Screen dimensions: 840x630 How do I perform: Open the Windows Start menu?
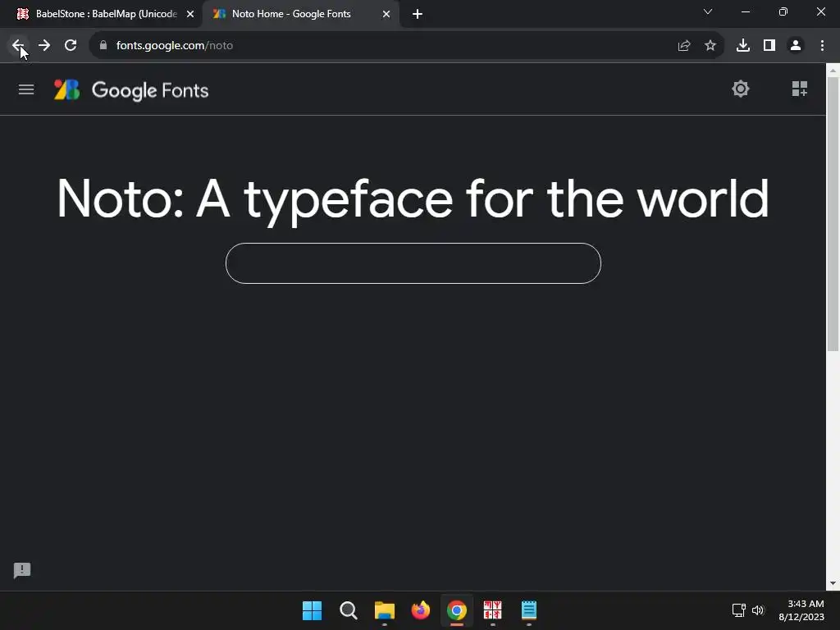tap(312, 610)
